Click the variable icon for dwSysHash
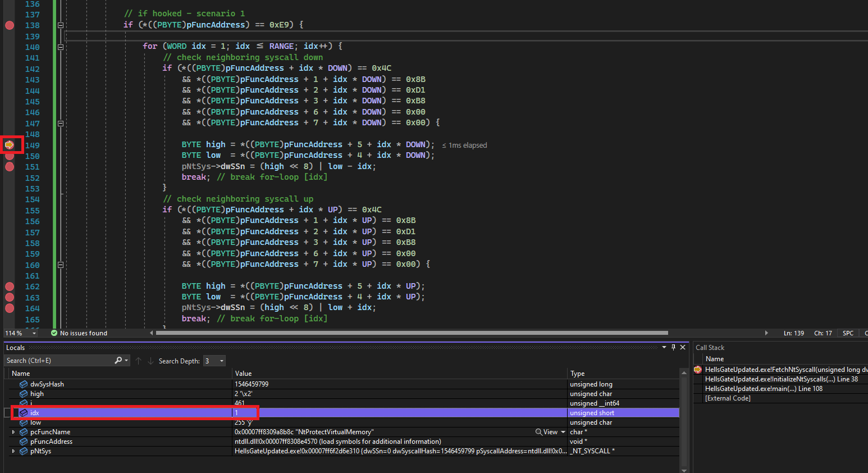 pyautogui.click(x=24, y=384)
